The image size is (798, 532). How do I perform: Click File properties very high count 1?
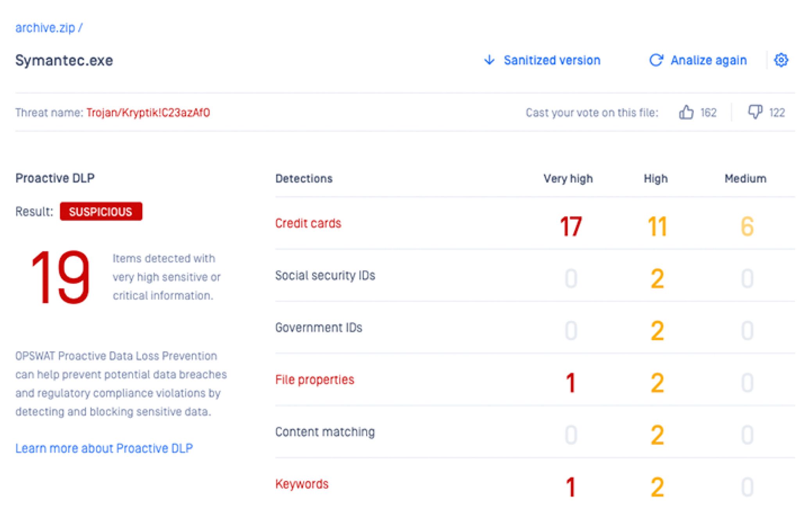[571, 383]
